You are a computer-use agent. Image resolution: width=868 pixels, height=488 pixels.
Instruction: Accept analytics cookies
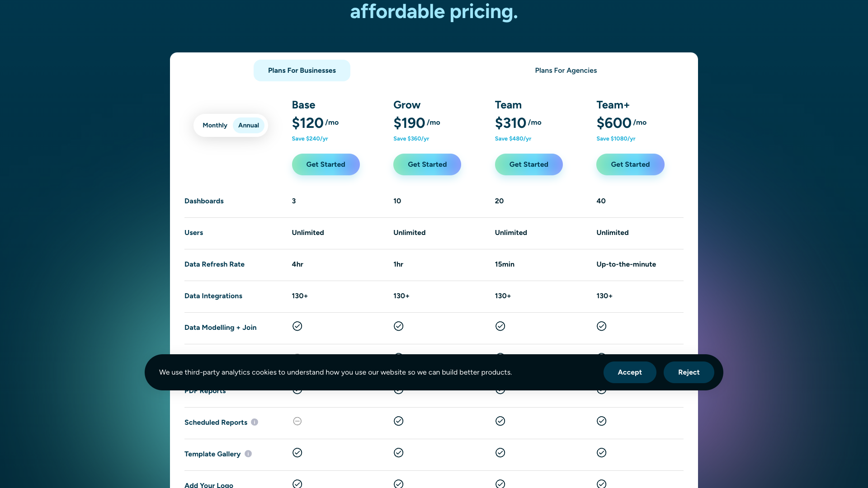coord(629,372)
